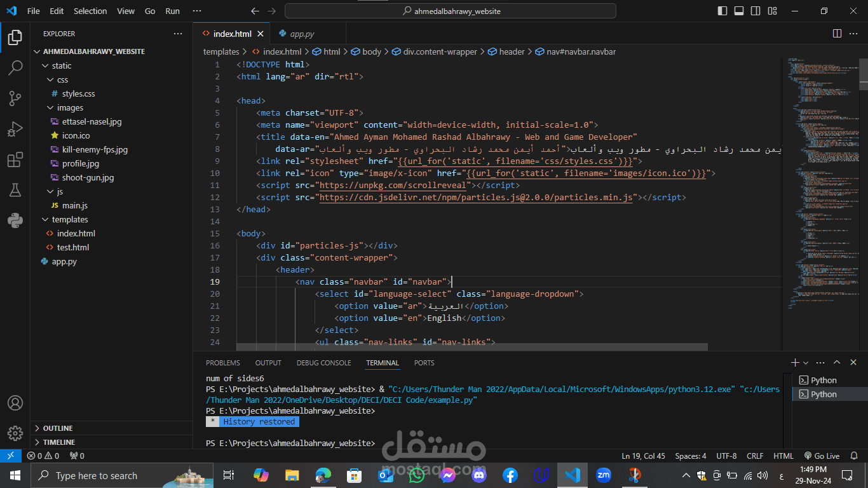Open the Run menu

coord(172,11)
